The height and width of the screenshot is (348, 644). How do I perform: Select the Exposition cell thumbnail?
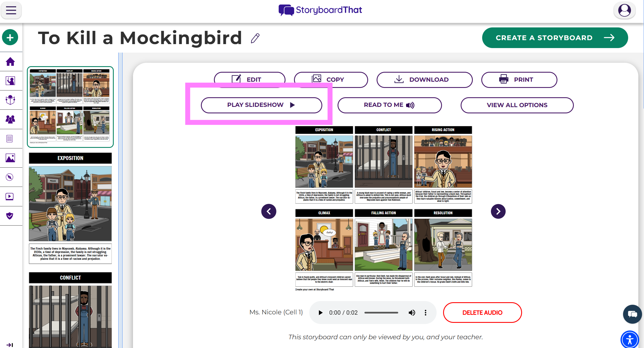coord(70,204)
